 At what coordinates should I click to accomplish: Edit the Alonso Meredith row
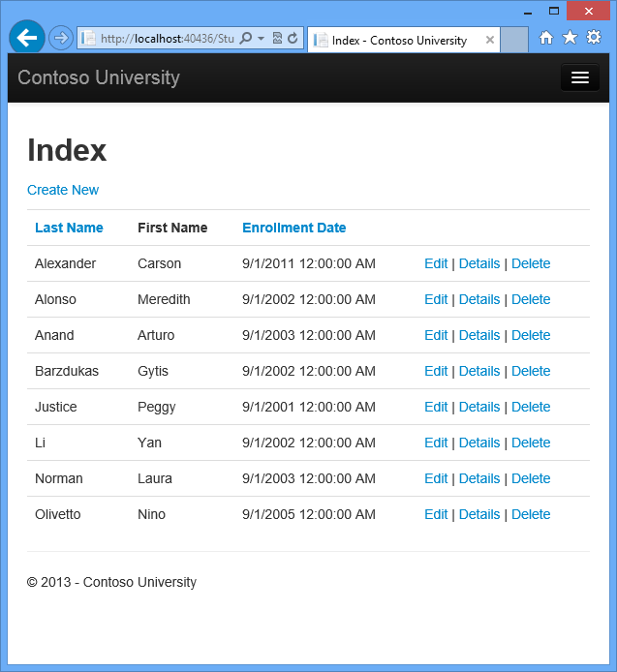[436, 299]
